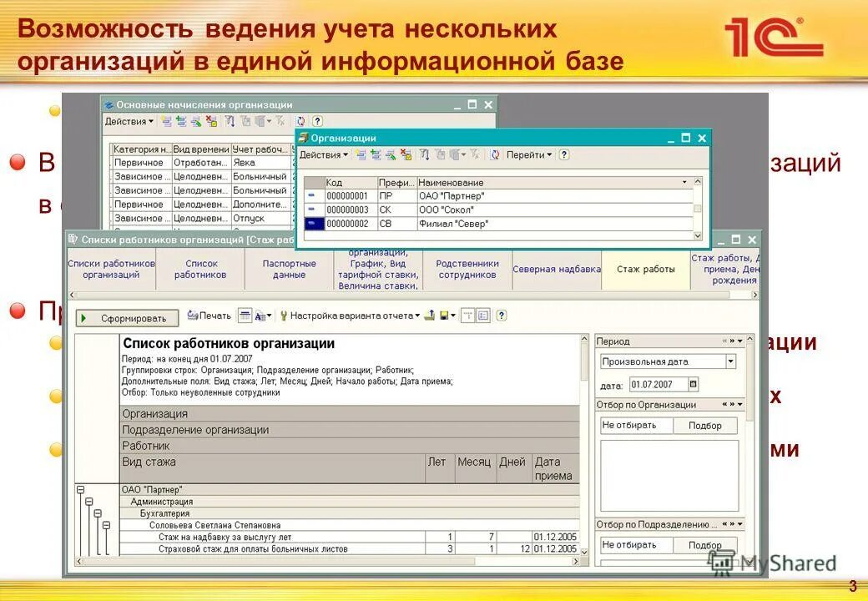This screenshot has height=601, width=868.
Task: Click the add new organization icon
Action: pyautogui.click(x=362, y=154)
